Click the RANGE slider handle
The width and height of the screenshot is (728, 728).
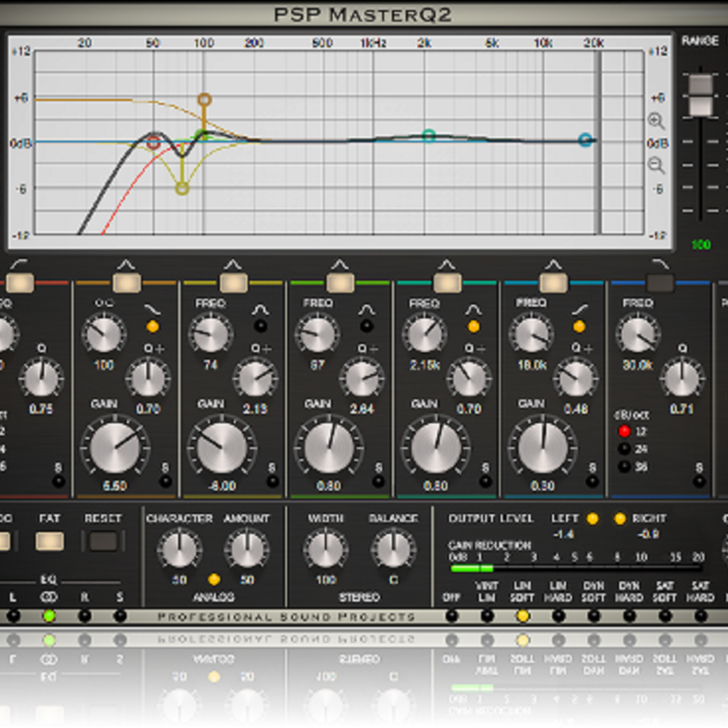point(700,95)
